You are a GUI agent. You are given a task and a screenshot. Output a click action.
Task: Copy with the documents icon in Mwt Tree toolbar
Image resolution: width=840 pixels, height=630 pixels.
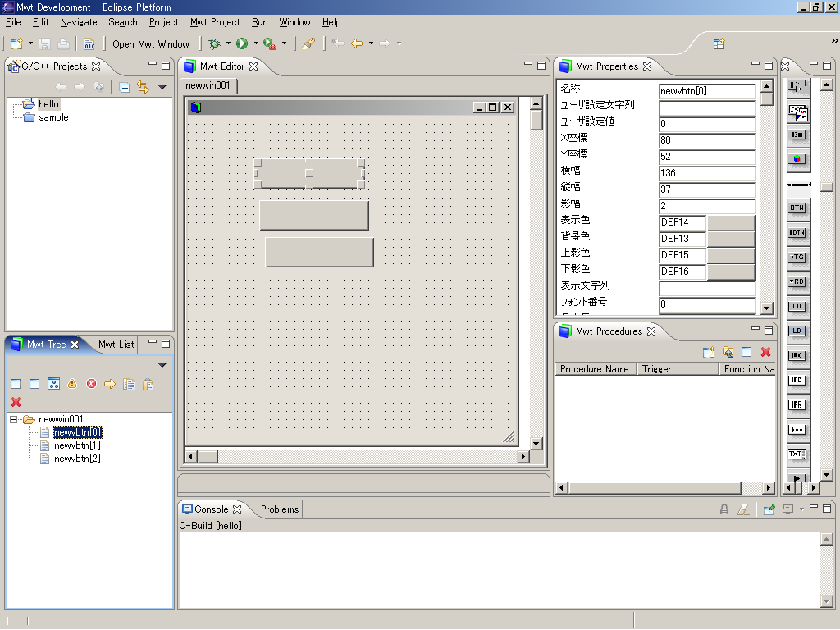tap(129, 384)
